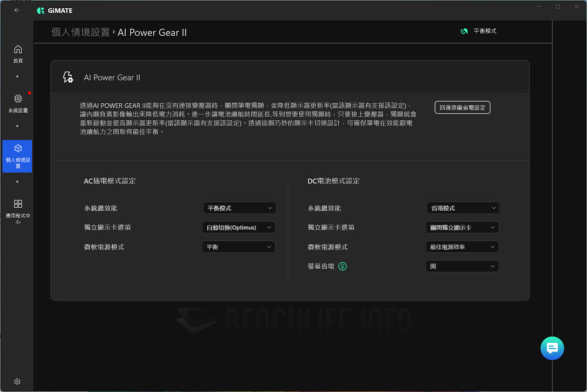Open the 螢幕省電 開 dropdown
This screenshot has height=392, width=587.
point(463,266)
